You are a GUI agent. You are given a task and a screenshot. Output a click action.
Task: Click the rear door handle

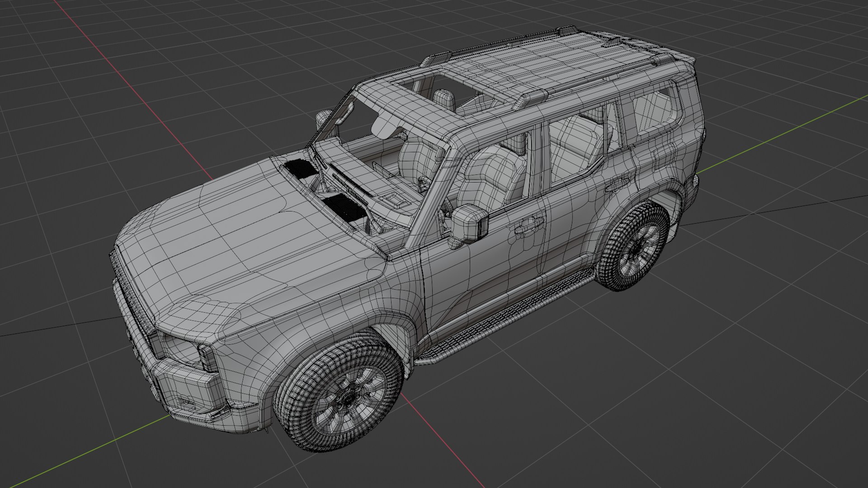618,184
